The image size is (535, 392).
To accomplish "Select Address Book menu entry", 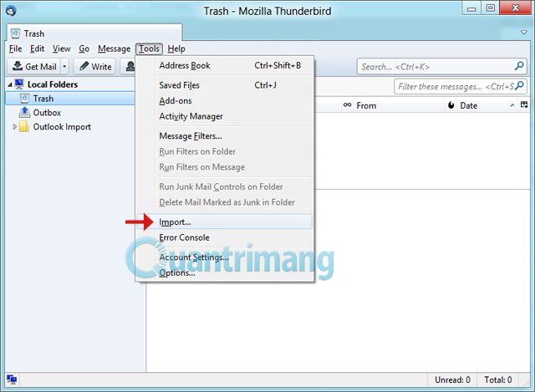I will pyautogui.click(x=225, y=65).
